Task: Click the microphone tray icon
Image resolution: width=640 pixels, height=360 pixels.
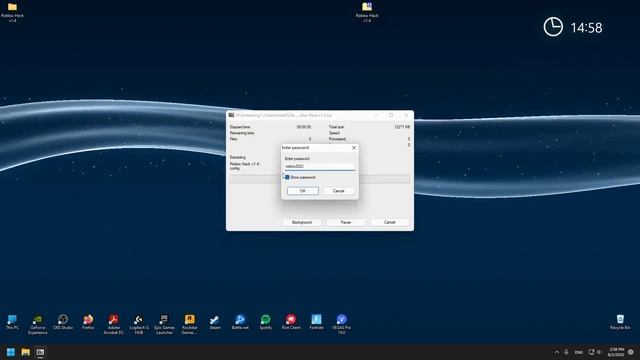Action: pyautogui.click(x=566, y=352)
